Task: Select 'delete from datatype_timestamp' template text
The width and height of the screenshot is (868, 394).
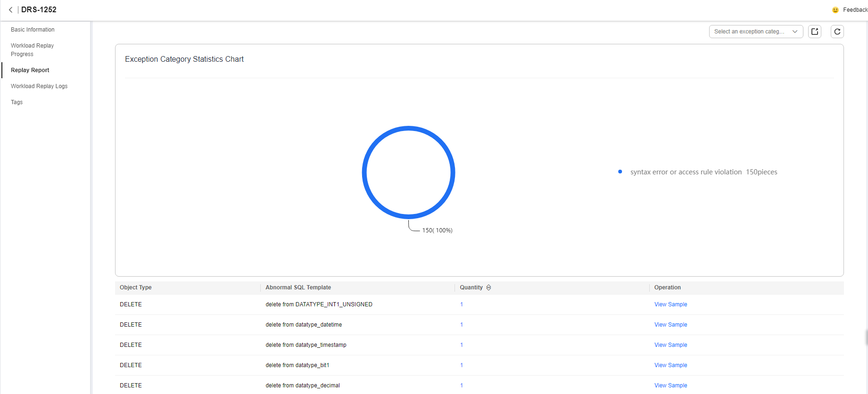Action: click(x=306, y=345)
